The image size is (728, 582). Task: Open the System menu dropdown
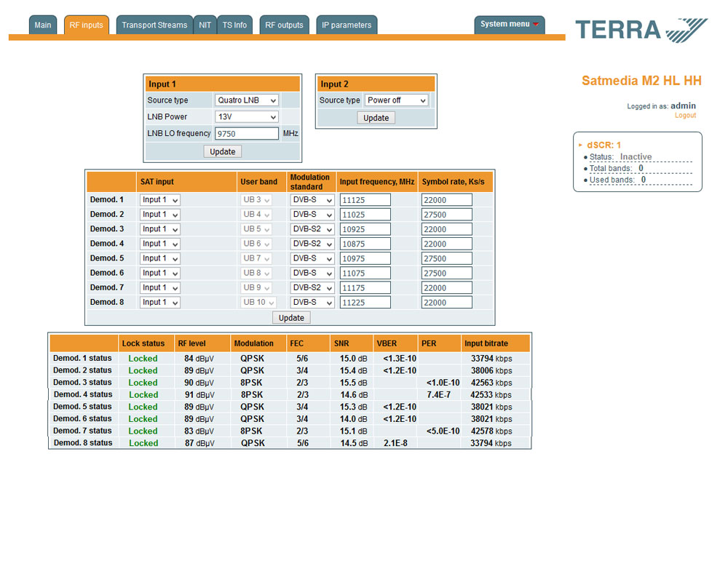coord(509,24)
